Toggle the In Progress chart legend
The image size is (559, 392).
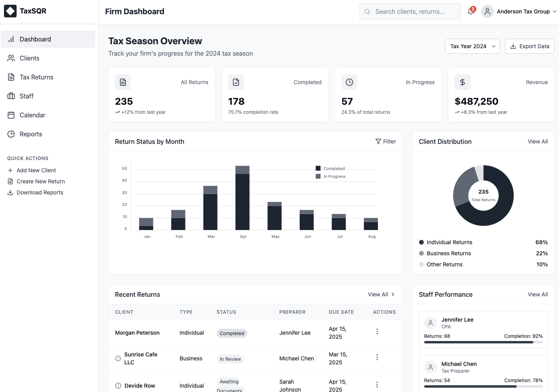click(x=330, y=176)
